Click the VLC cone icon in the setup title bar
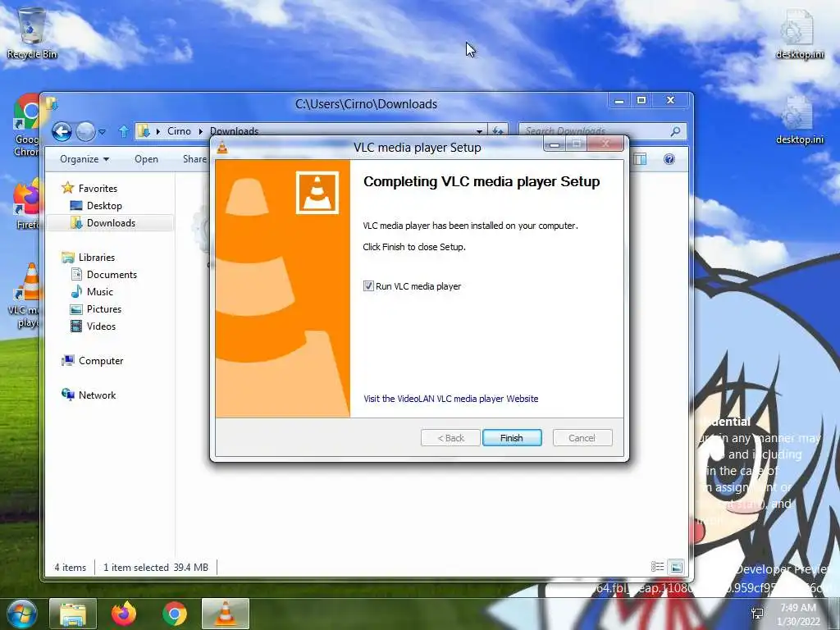 point(221,148)
